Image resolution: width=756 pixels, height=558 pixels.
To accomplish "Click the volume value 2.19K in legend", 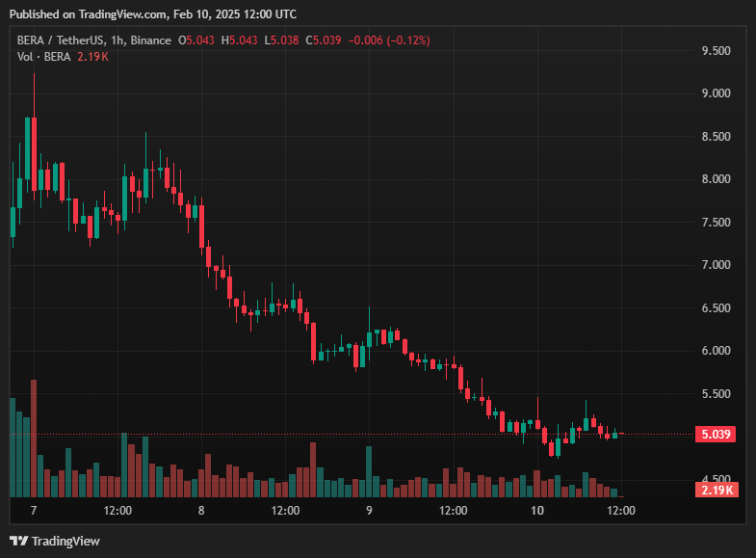I will click(x=93, y=57).
